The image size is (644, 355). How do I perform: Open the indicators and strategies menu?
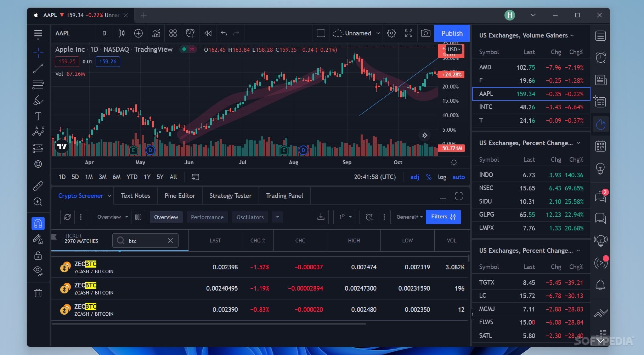tap(156, 33)
